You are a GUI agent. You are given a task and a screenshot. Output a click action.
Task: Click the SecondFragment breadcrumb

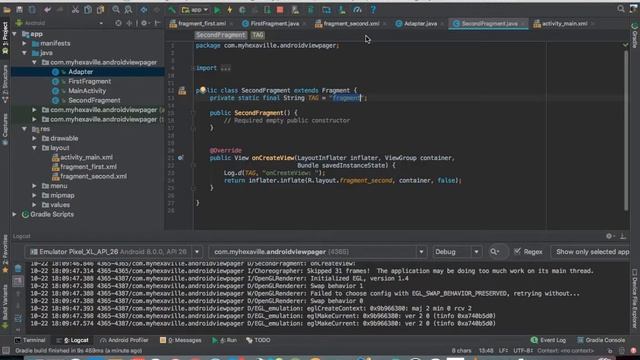tap(220, 35)
